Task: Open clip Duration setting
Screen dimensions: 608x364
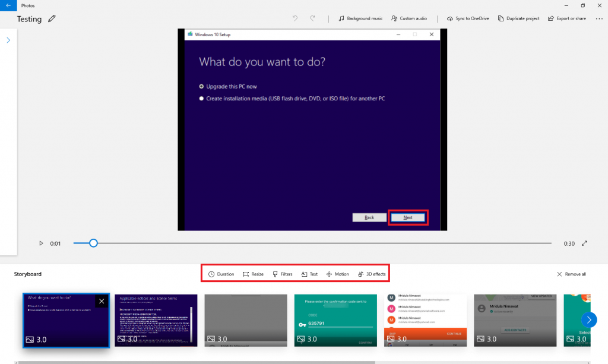Action: (221, 274)
